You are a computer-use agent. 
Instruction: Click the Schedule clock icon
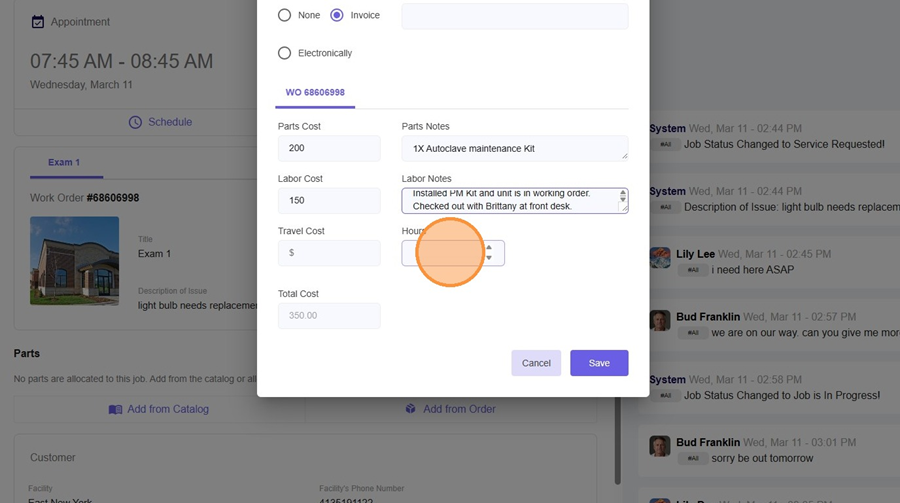pyautogui.click(x=136, y=122)
